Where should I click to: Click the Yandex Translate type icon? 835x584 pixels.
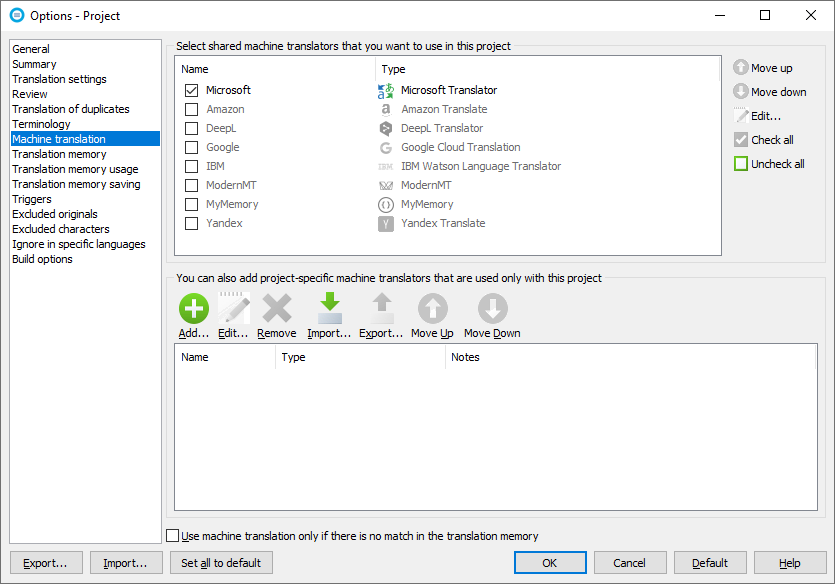tap(386, 224)
